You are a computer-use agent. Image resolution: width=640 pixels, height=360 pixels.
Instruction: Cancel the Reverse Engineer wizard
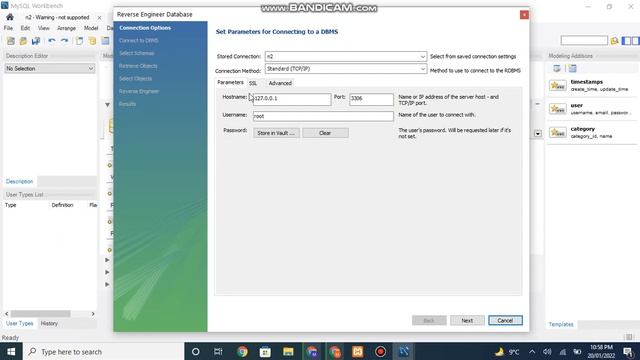pyautogui.click(x=505, y=320)
